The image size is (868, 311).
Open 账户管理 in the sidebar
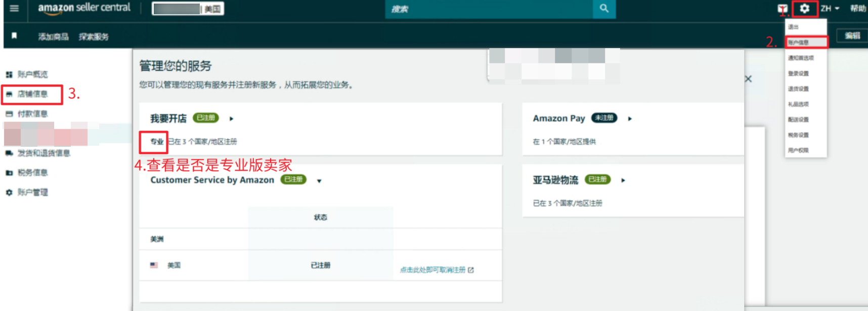33,192
